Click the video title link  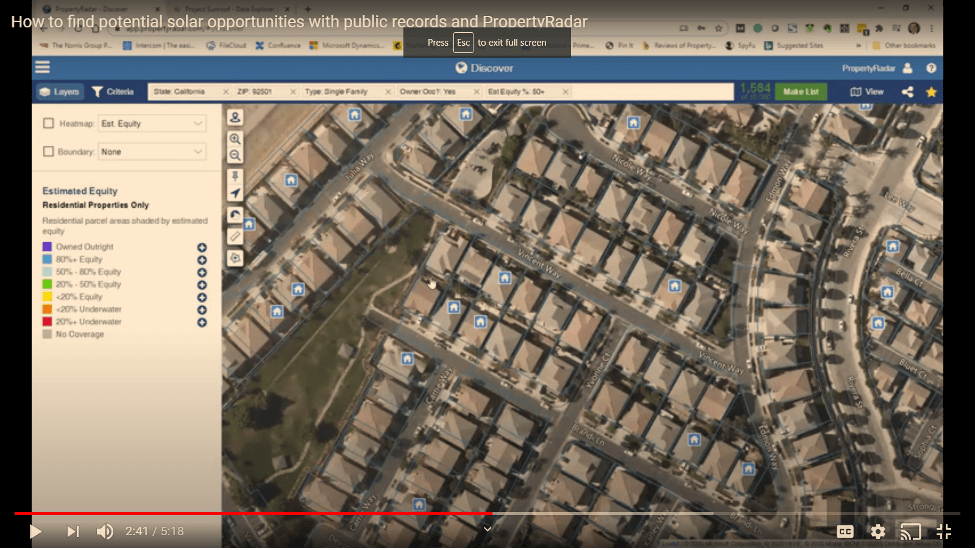click(x=299, y=22)
